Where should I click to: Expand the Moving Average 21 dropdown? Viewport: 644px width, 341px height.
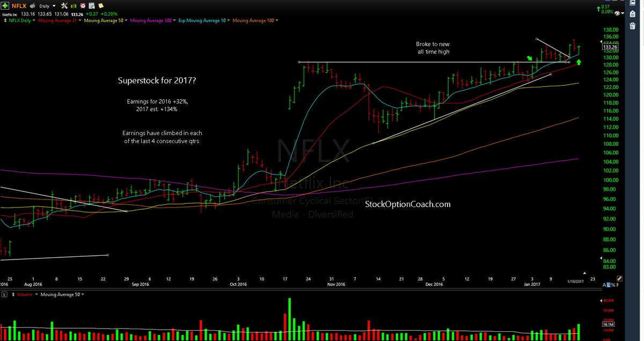click(80, 20)
